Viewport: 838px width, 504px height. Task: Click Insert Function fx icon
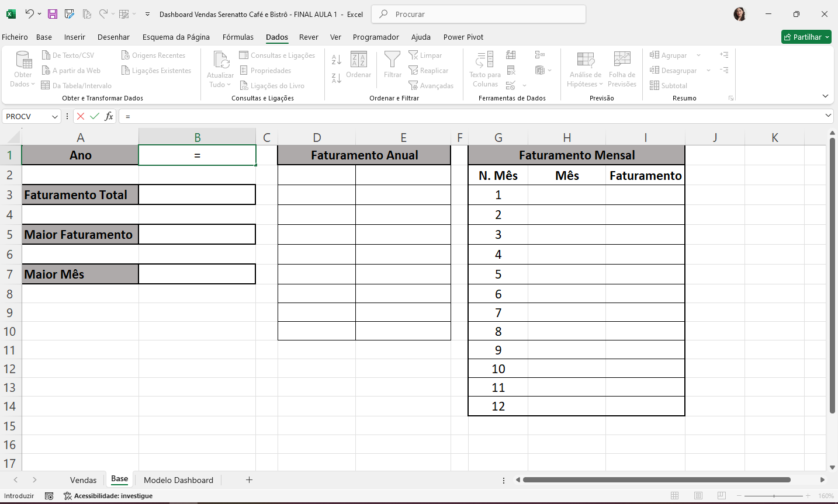click(109, 116)
